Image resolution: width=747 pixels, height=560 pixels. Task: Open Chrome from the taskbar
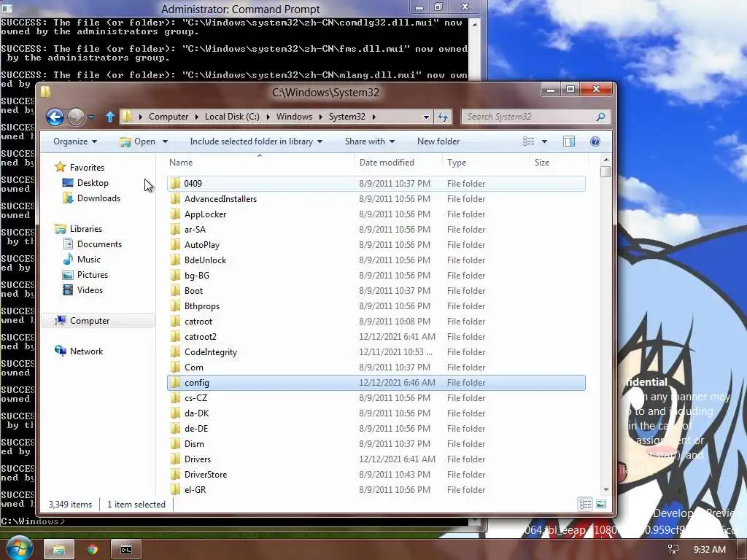[x=92, y=550]
